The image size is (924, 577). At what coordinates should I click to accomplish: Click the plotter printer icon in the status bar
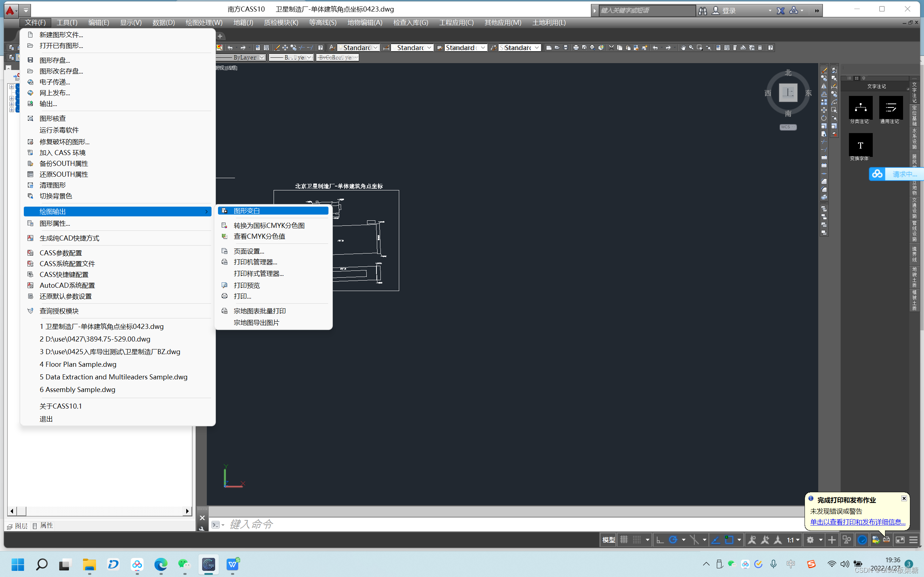(x=886, y=539)
